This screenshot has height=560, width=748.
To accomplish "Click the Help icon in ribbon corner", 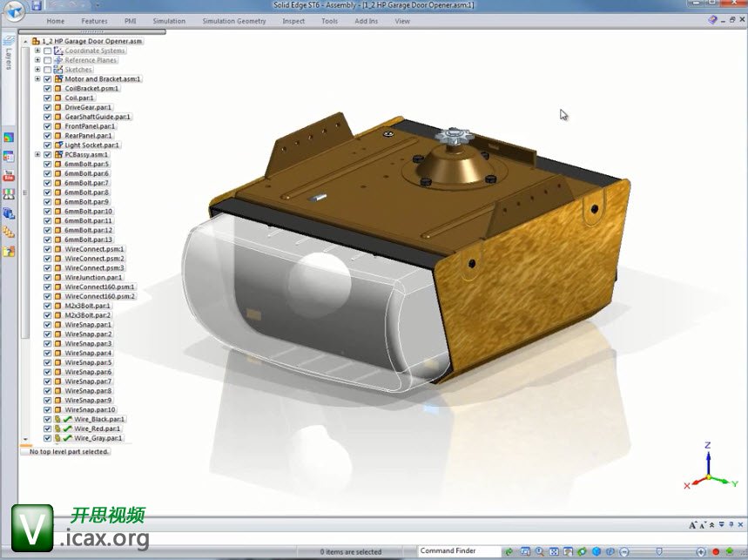I will coord(712,20).
